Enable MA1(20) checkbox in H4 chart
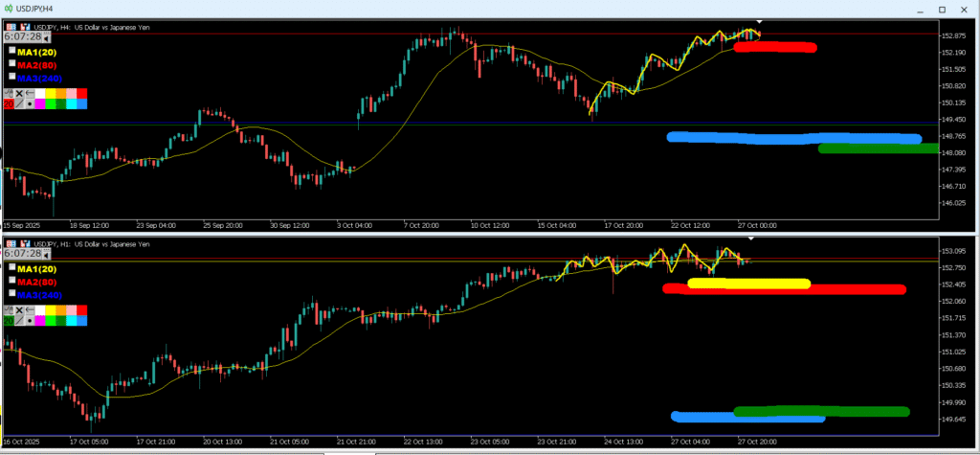Viewport: 980px width, 455px height. click(x=11, y=51)
